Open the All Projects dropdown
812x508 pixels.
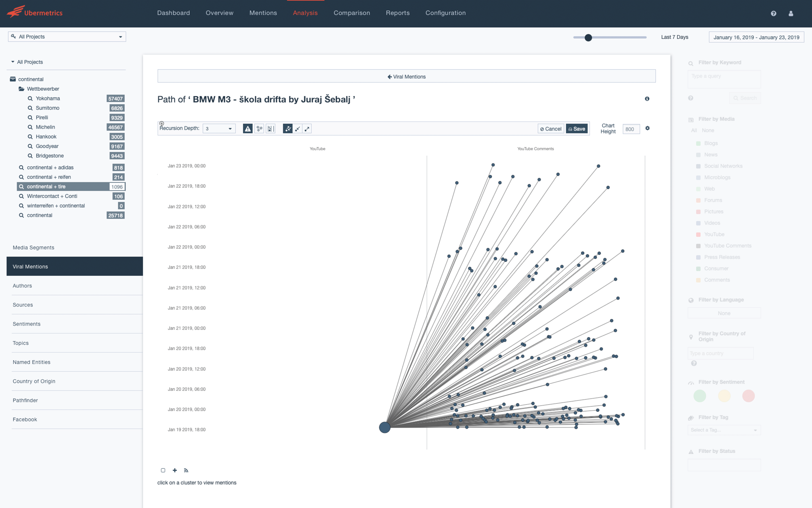point(67,37)
